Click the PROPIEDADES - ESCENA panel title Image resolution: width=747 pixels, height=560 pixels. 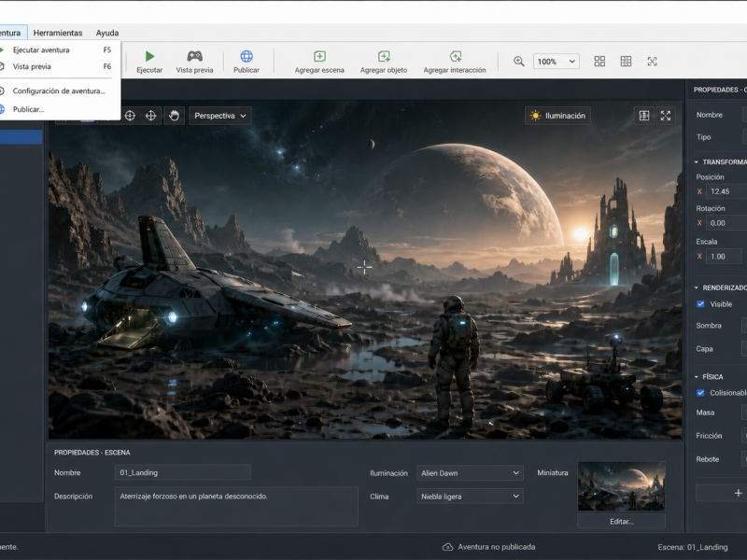(x=92, y=453)
